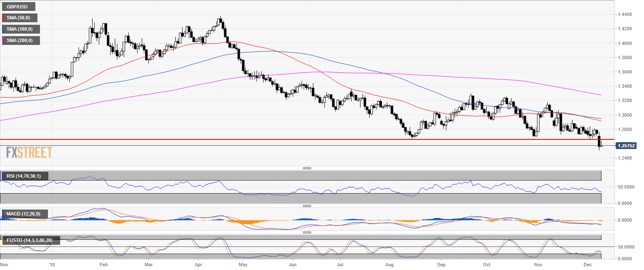
Task: Click the FXStreet logo watermark
Action: [29, 152]
